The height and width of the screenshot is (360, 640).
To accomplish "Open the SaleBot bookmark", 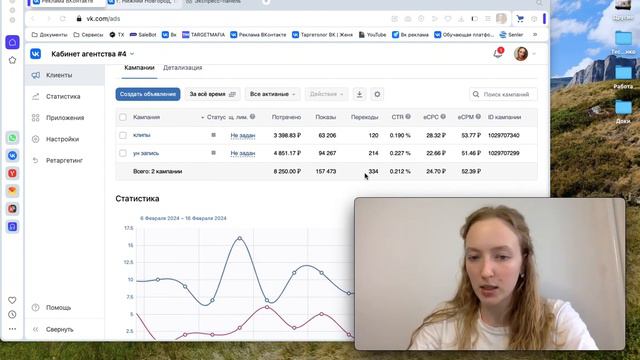I will click(143, 35).
